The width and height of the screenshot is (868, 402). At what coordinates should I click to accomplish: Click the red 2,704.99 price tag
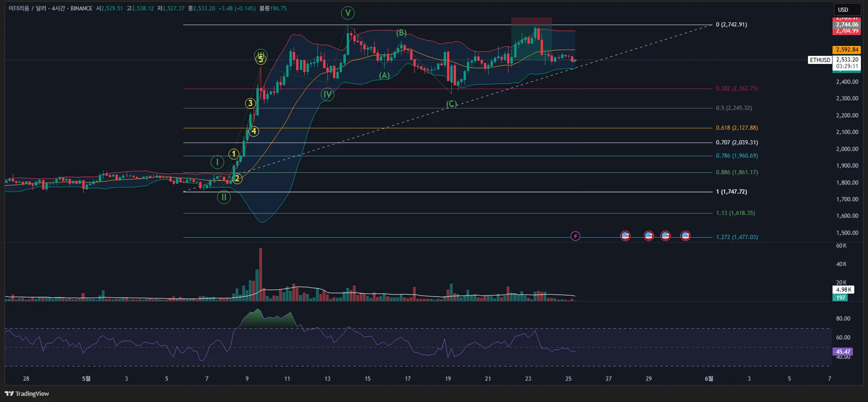846,31
